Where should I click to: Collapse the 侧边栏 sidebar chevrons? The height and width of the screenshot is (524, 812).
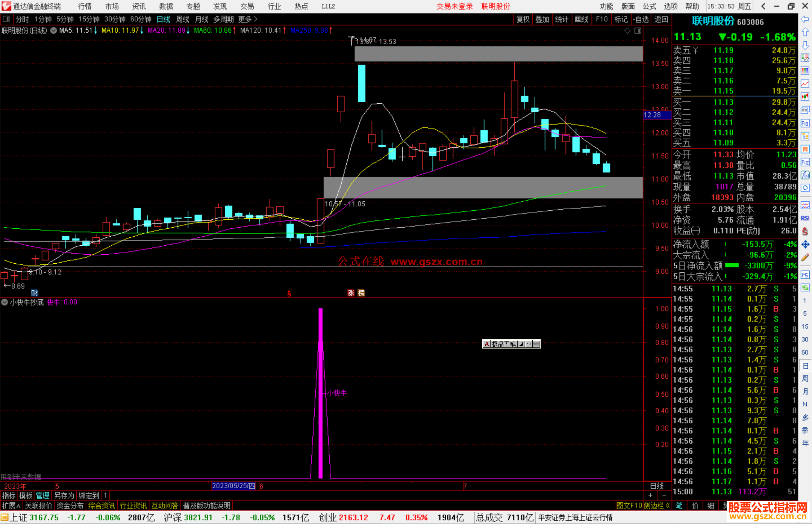tap(668, 506)
